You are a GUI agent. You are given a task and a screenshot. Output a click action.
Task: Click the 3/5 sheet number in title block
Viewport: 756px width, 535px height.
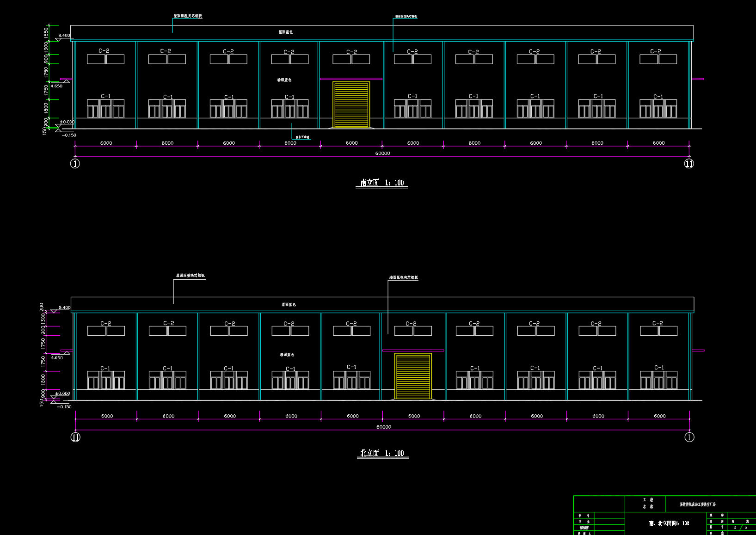740,528
